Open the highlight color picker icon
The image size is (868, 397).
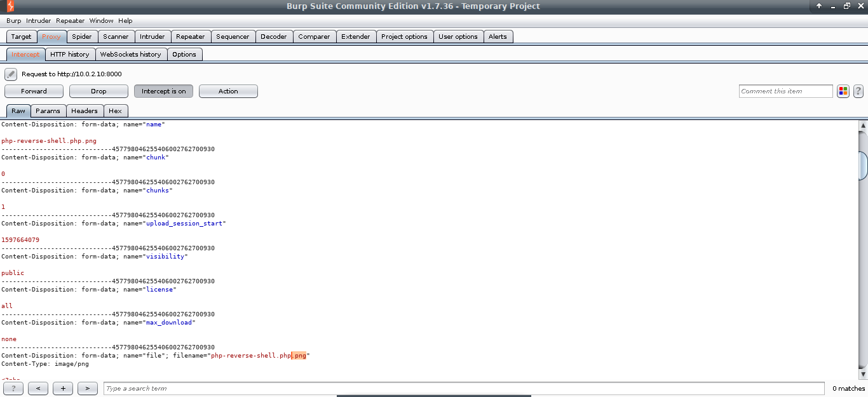click(x=843, y=91)
